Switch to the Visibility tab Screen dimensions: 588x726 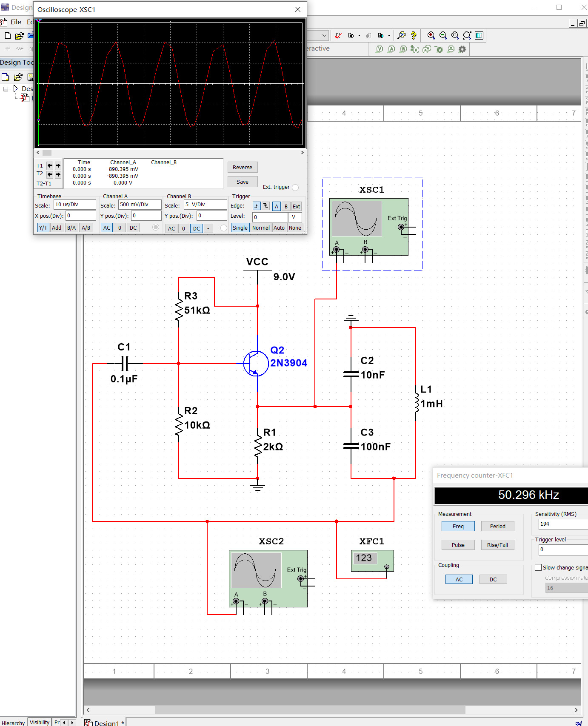[40, 722]
